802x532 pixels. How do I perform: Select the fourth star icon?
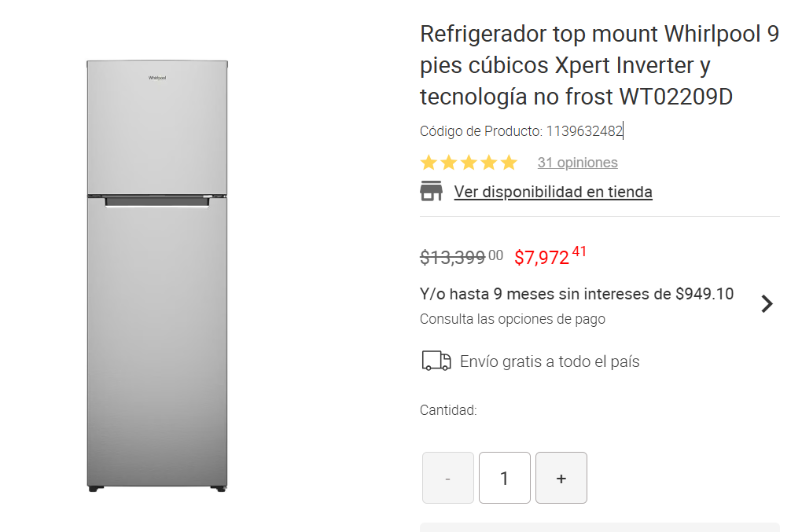click(x=489, y=162)
